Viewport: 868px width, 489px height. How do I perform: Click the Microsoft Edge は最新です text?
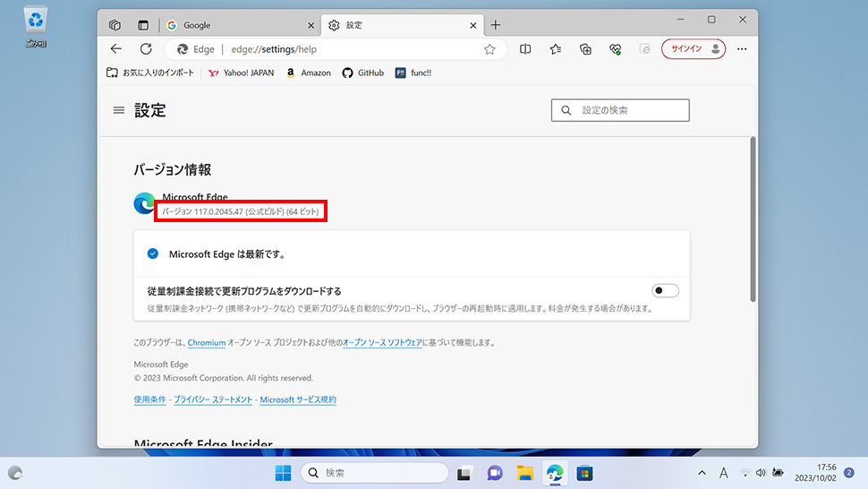point(227,254)
